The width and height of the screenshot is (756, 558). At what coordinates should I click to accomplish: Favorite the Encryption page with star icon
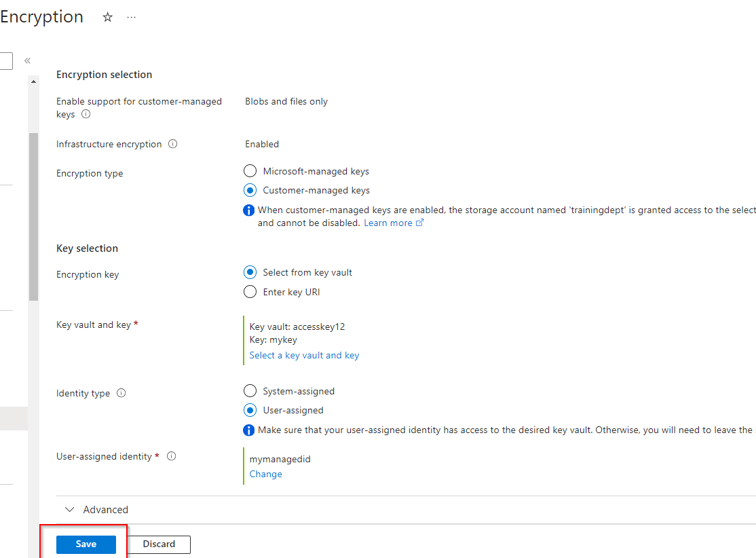coord(107,18)
